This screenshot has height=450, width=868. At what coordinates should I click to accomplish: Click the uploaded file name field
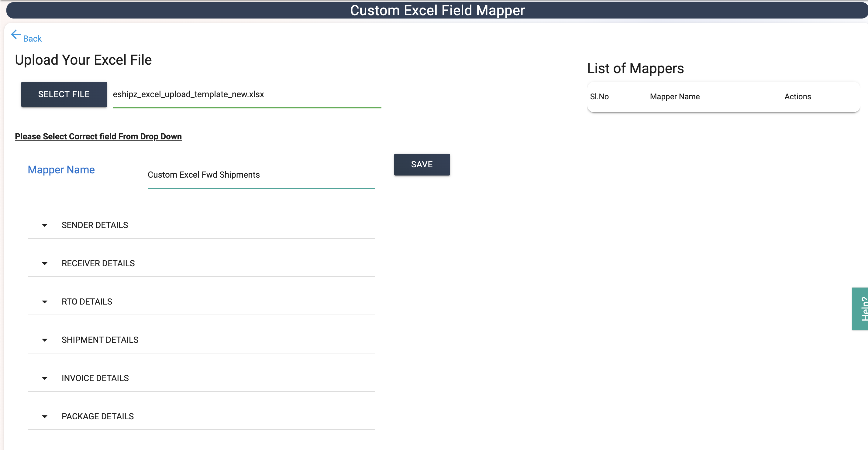(247, 94)
